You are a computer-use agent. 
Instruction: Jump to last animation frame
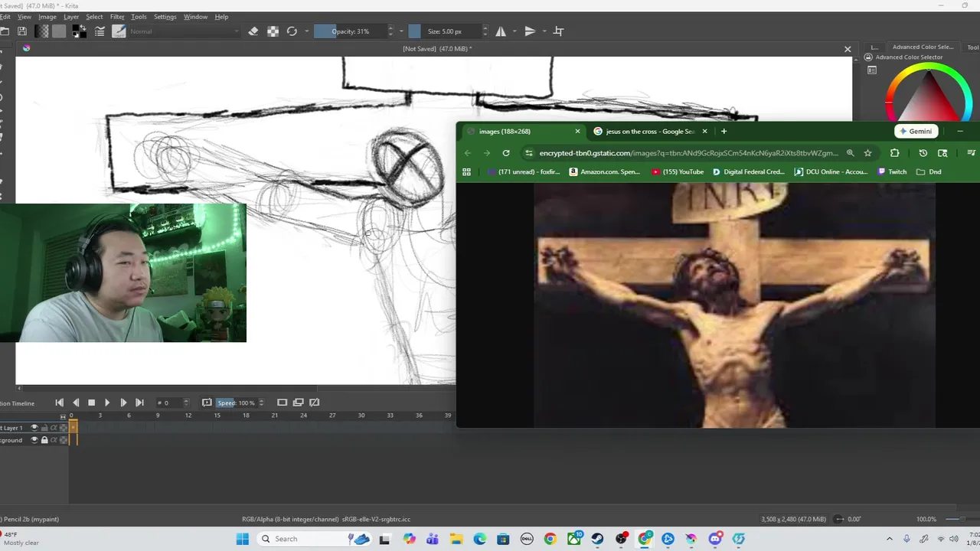point(139,403)
